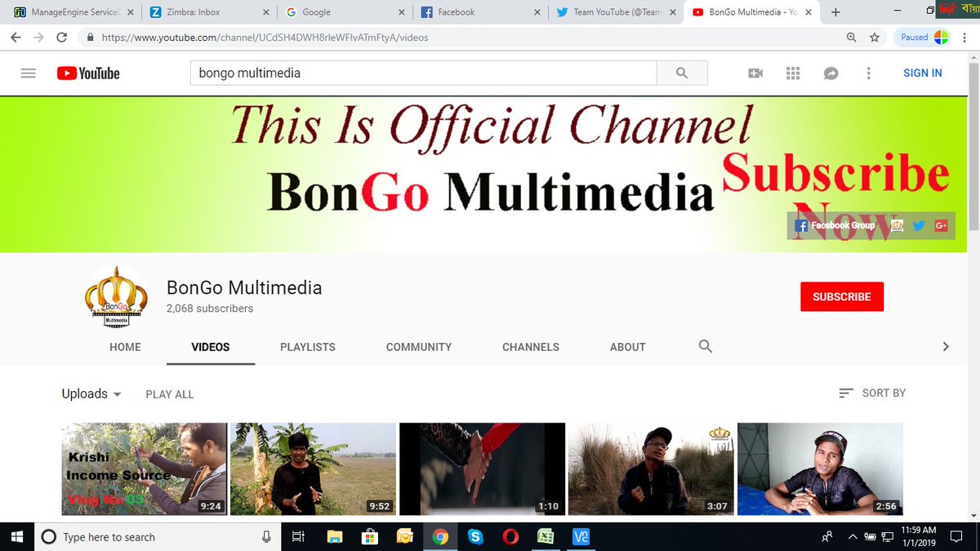Click the Google Plus icon on banner

click(x=941, y=225)
